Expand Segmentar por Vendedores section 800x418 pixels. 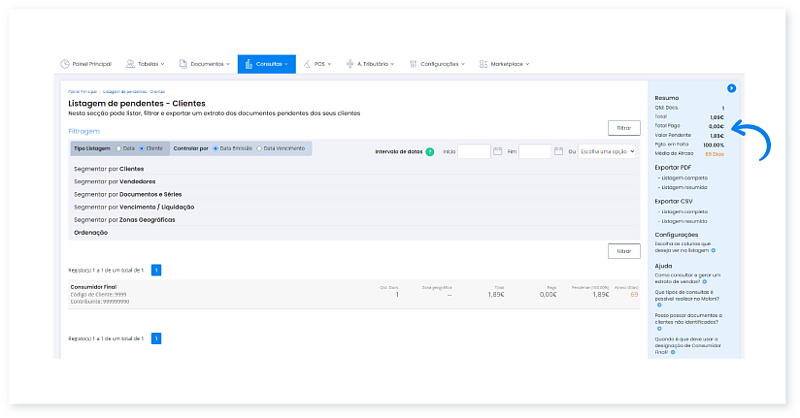(x=114, y=182)
